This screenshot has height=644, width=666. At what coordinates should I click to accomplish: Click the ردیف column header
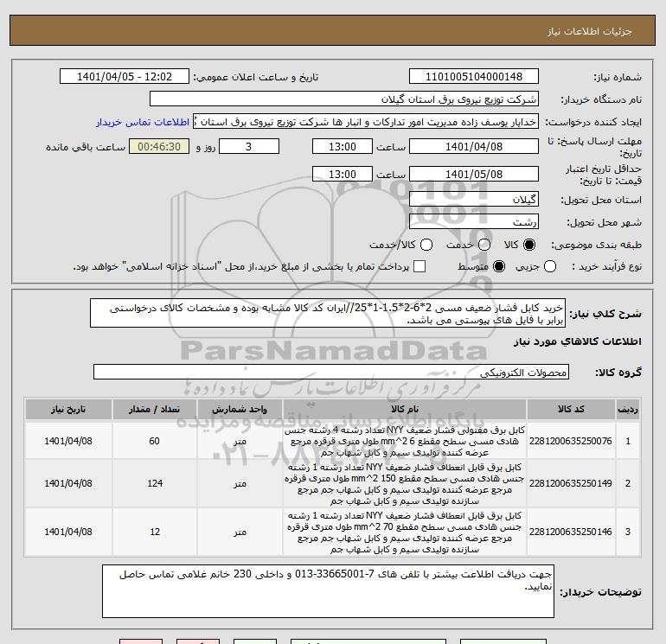628,409
